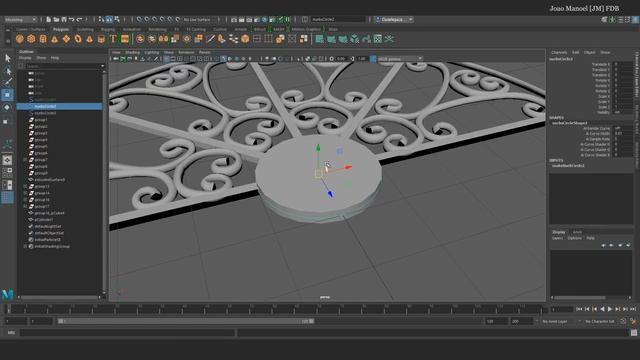Toggle the two-pane stacked layout button
640x360 pixels.
[x=7, y=185]
